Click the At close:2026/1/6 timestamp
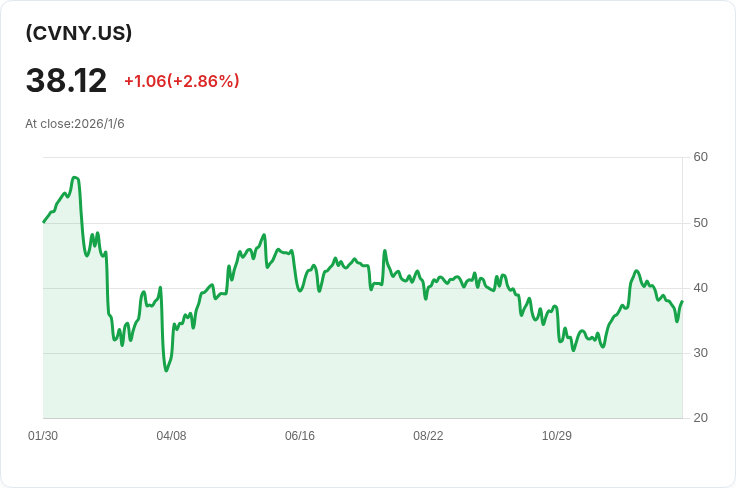The image size is (736, 488). [x=75, y=124]
